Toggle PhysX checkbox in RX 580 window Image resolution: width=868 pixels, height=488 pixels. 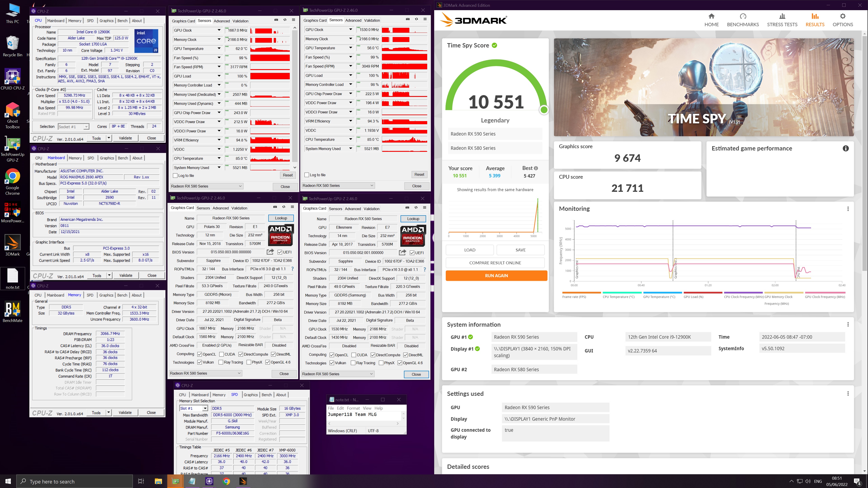click(381, 363)
